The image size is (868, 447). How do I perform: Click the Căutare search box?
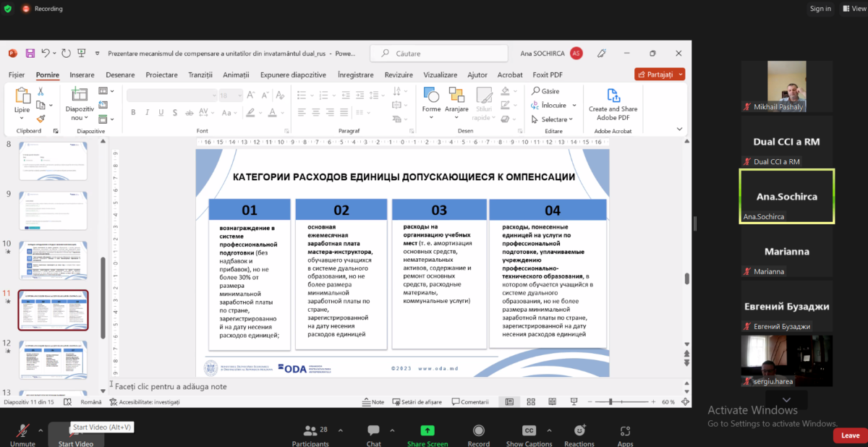[439, 54]
